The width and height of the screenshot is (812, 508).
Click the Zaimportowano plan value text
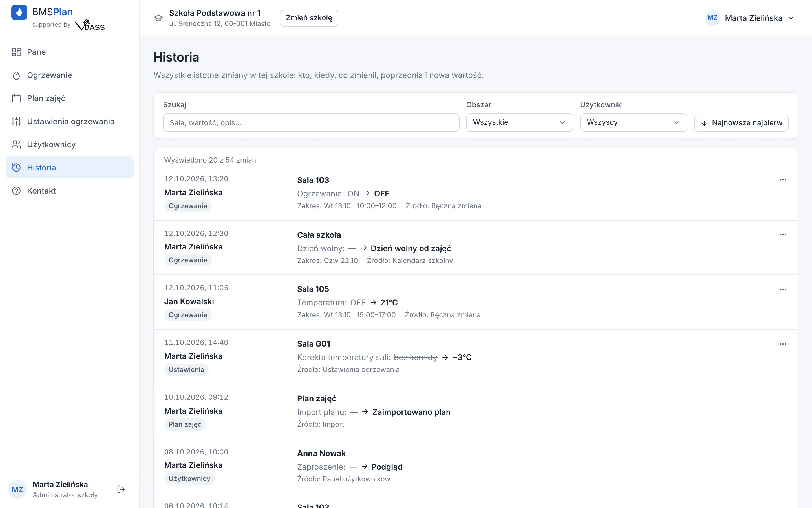pyautogui.click(x=411, y=412)
